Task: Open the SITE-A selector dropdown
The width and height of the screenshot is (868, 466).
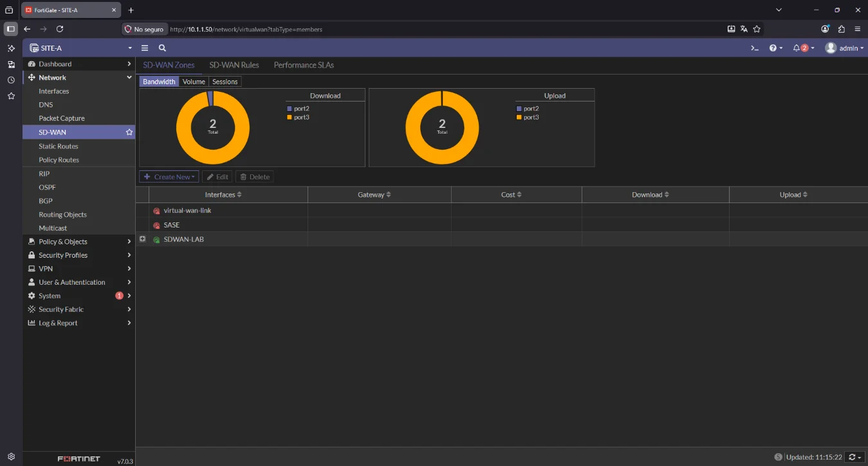Action: 79,48
